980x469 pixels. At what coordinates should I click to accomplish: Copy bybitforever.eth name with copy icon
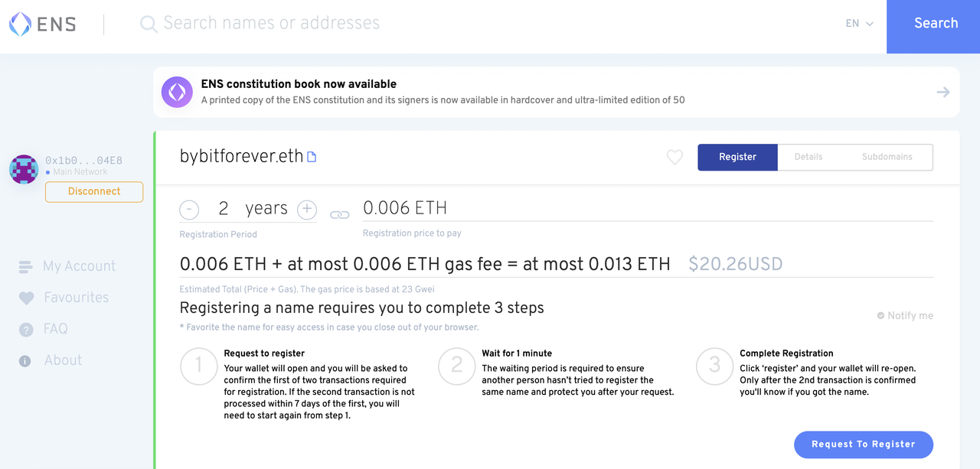tap(312, 157)
